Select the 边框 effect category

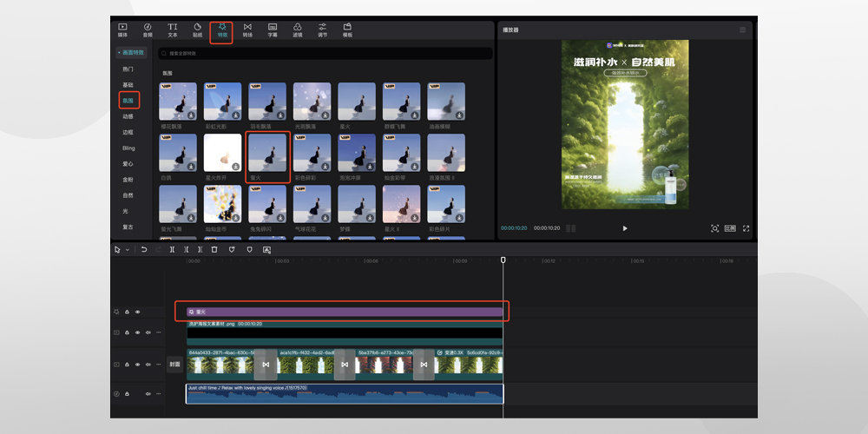(128, 132)
